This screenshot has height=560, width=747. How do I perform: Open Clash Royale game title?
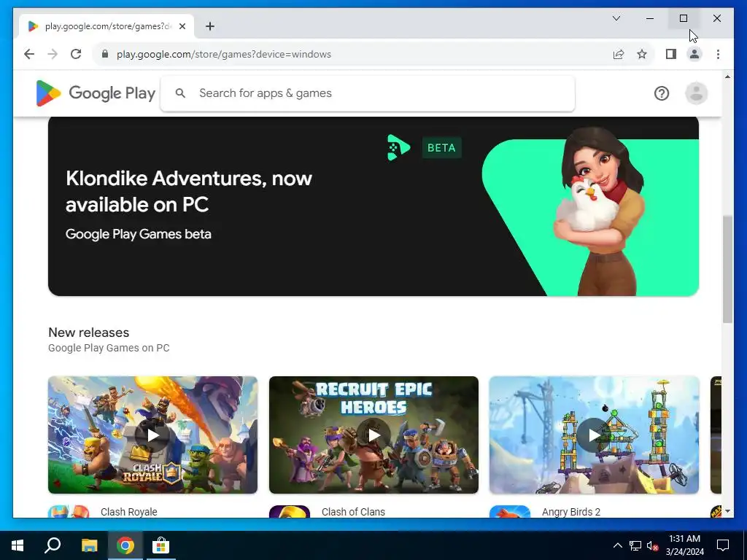tap(128, 512)
